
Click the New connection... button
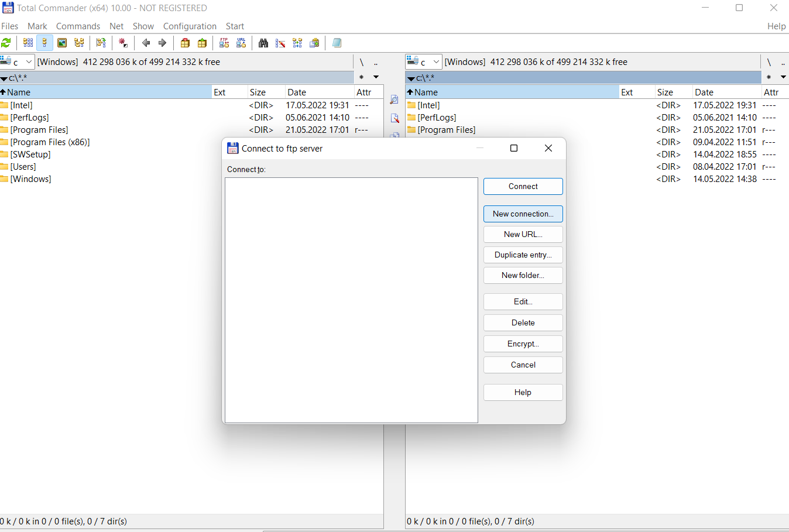click(523, 214)
